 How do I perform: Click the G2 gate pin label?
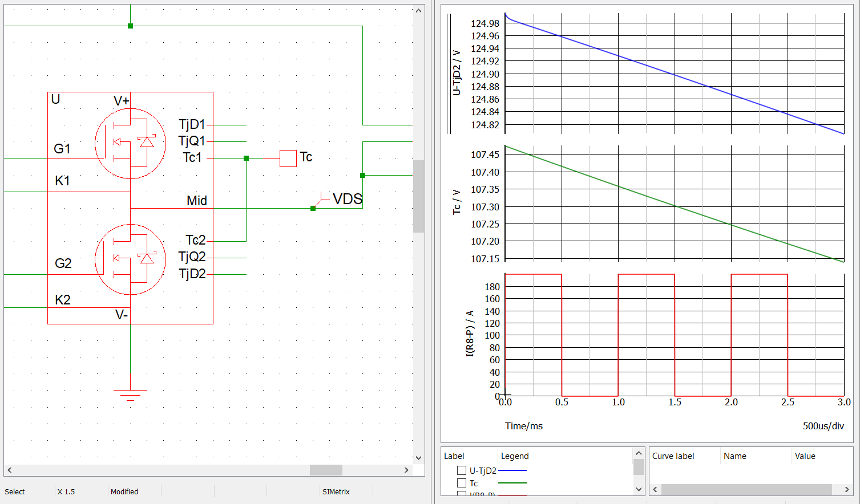tap(63, 263)
